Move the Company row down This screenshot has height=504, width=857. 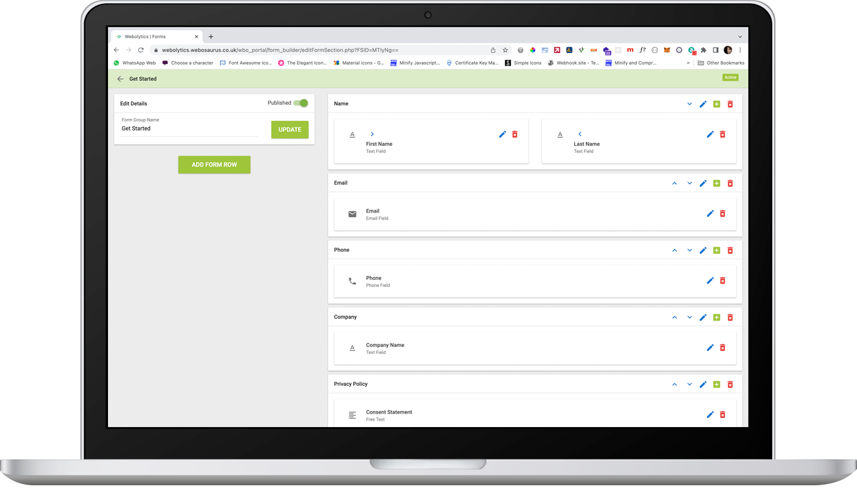(689, 318)
